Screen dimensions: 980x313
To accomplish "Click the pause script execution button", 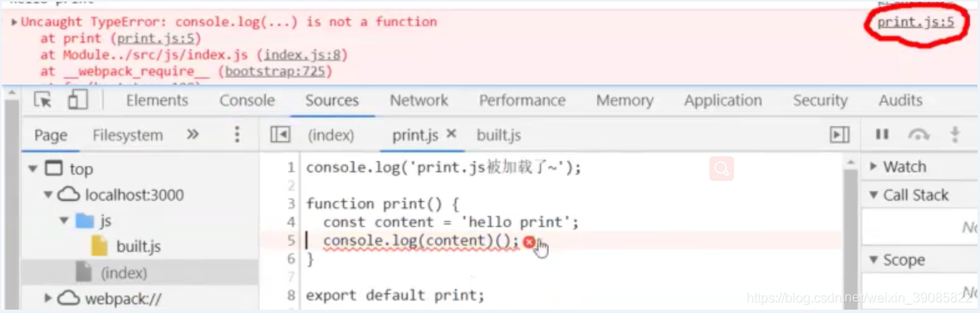I will pos(882,134).
